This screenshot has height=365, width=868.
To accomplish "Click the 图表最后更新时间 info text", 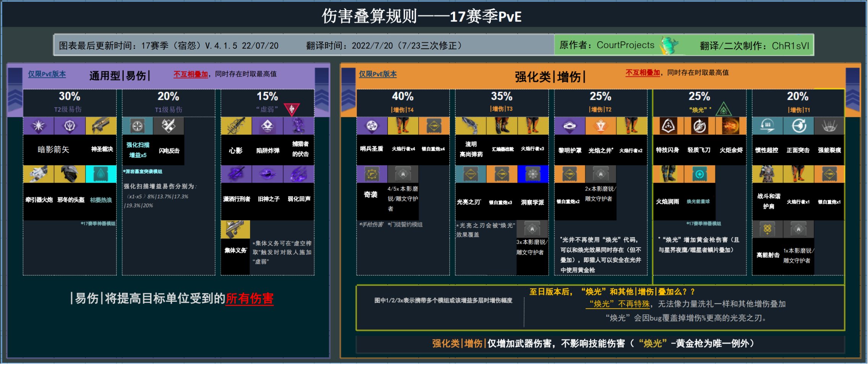I will (169, 46).
